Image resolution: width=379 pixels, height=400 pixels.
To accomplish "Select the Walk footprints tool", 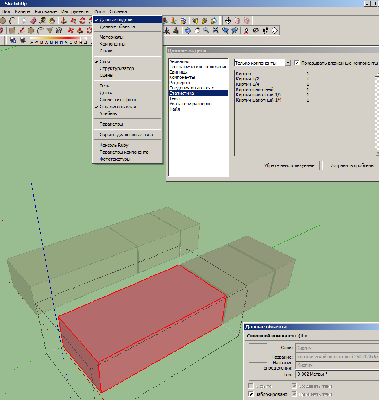I will click(x=265, y=31).
